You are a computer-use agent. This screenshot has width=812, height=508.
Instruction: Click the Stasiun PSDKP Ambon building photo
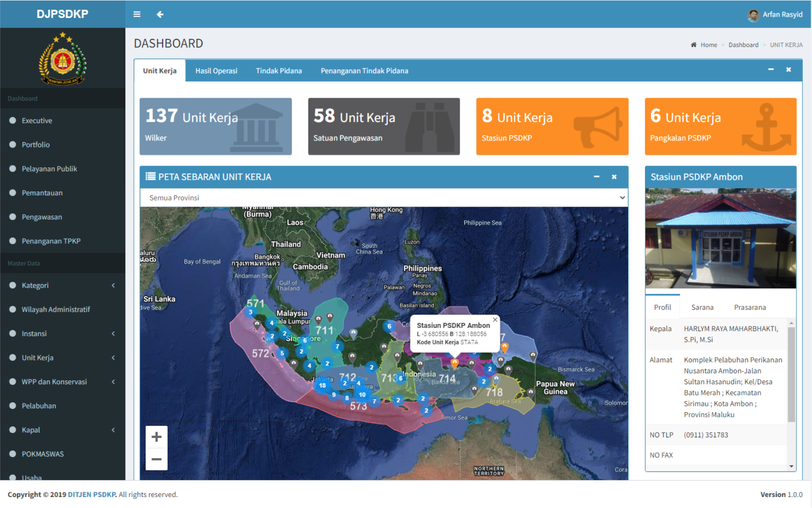click(x=720, y=238)
